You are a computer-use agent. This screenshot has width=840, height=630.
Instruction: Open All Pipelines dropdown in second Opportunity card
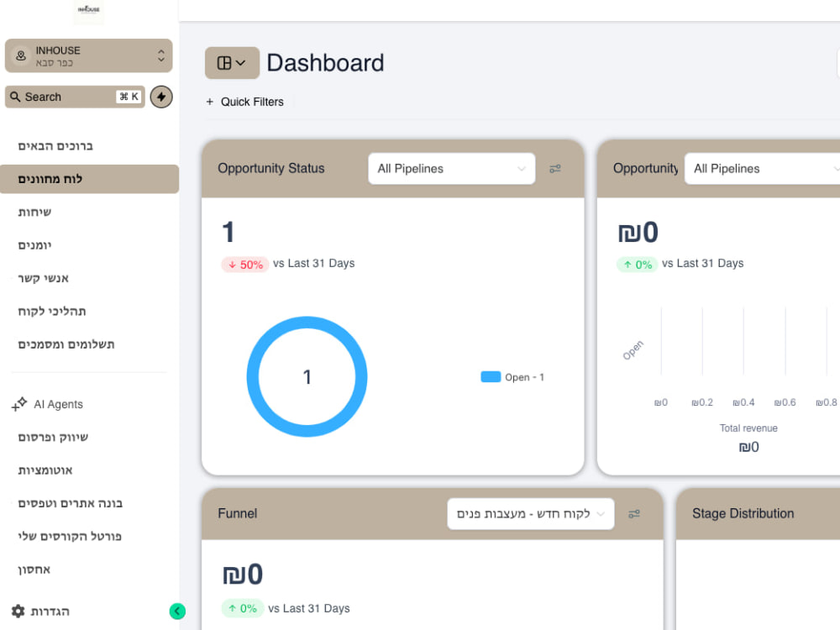pos(763,169)
